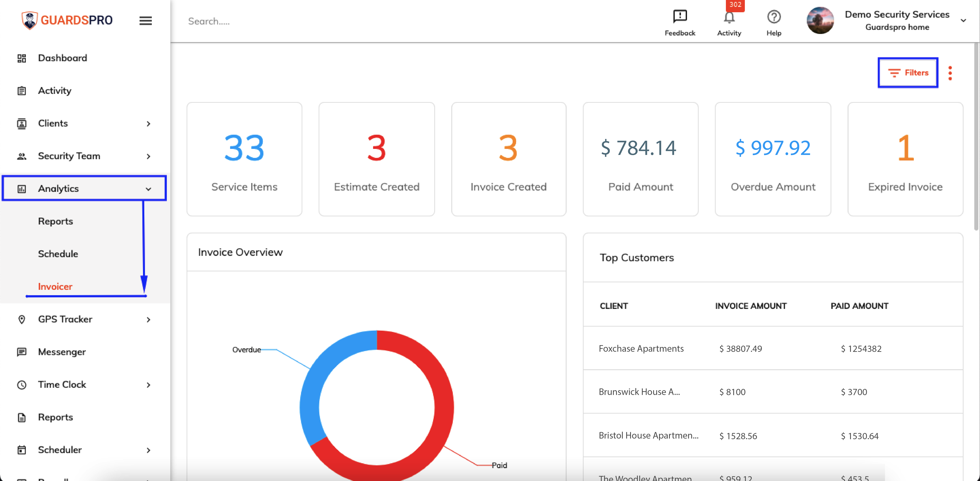Viewport: 980px width, 481px height.
Task: Click the CLIENT column header
Action: 614,306
